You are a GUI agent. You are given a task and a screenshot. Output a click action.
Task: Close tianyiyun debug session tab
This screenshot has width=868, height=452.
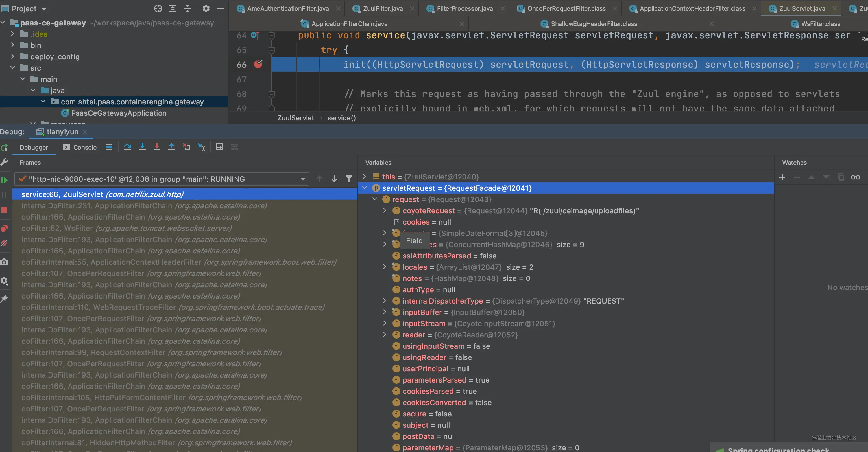pos(85,132)
